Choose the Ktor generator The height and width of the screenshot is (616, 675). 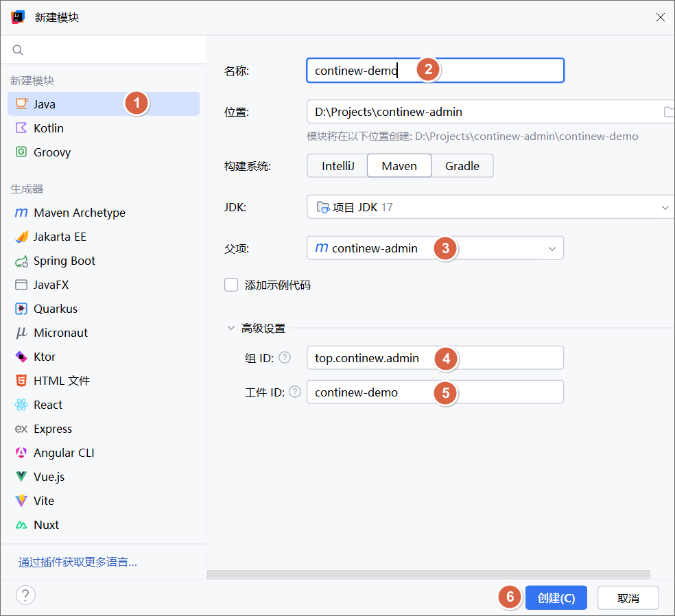click(x=104, y=357)
